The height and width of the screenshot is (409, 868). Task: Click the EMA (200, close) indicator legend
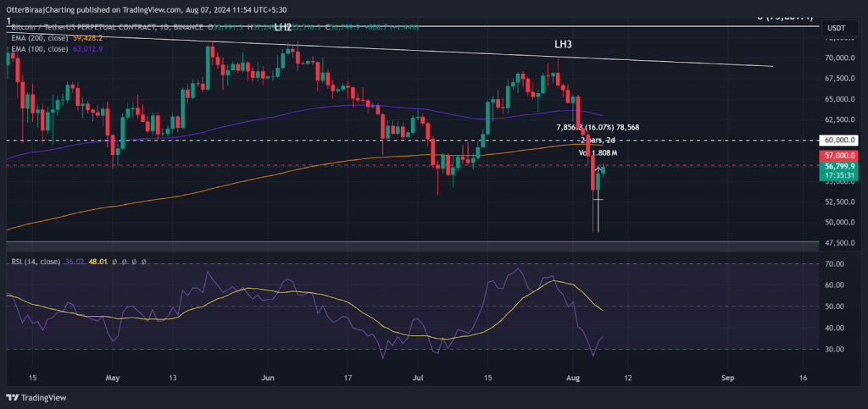click(x=41, y=38)
